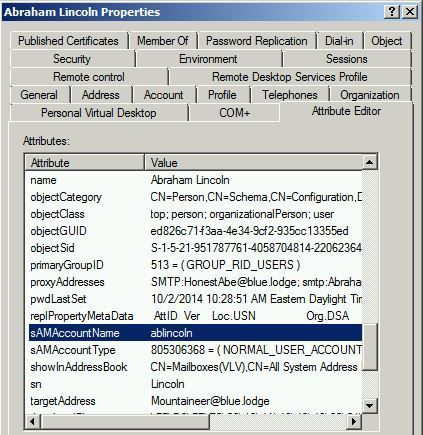Viewport: 423px width, 435px height.
Task: Sort by the Attribute column header
Action: tap(85, 163)
